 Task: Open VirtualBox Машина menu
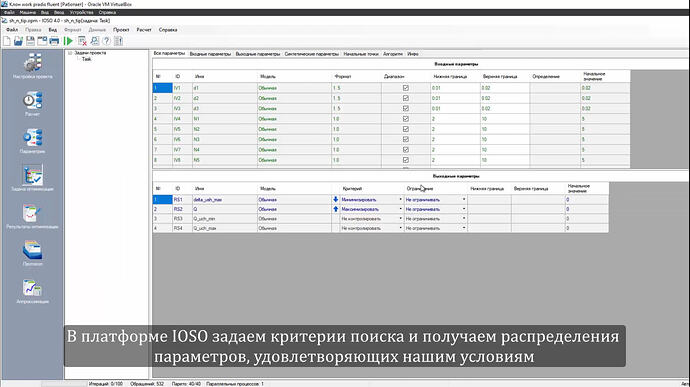click(x=28, y=13)
